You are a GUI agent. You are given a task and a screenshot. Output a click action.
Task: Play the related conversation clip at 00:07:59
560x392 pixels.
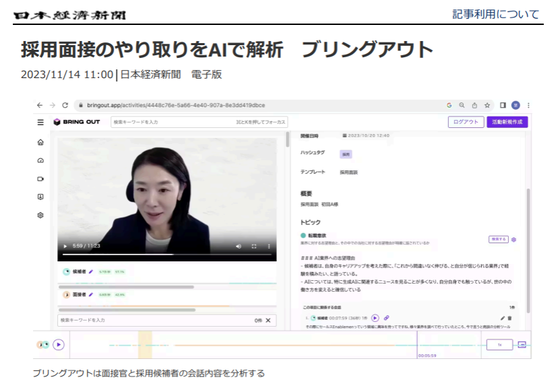click(x=375, y=318)
